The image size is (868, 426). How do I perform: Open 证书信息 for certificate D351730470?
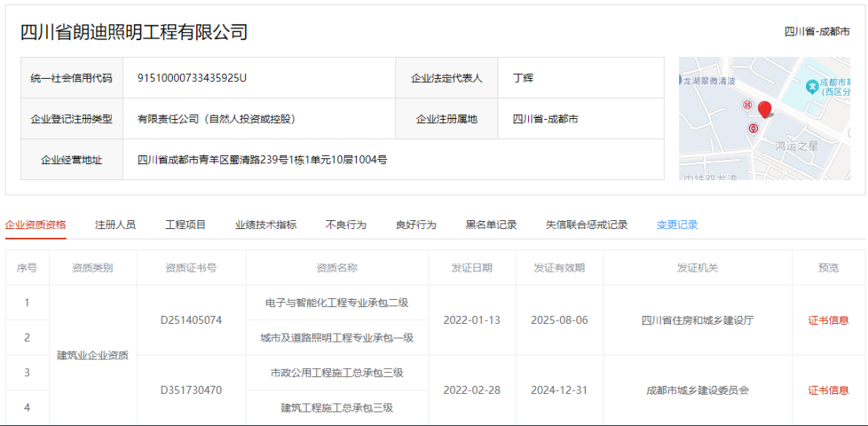(x=828, y=390)
